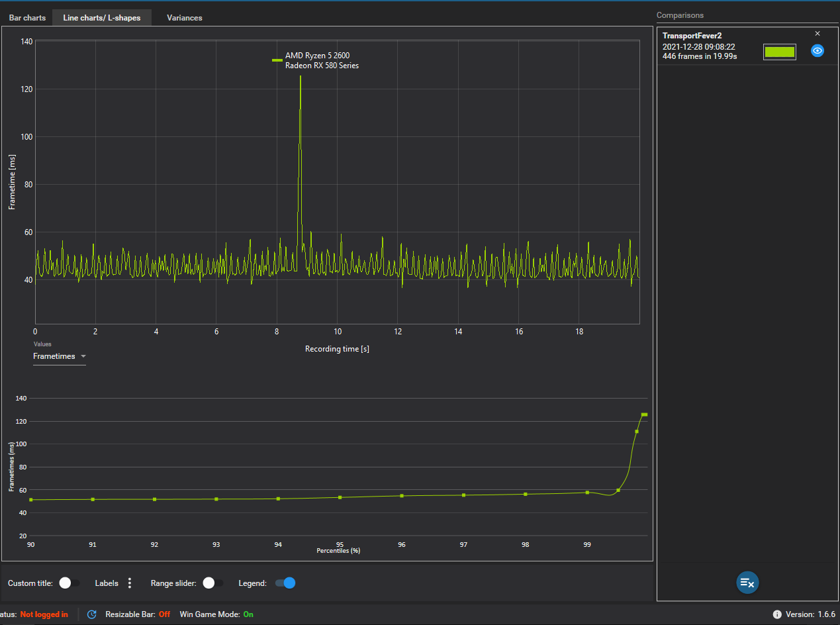Click the '446 frames in 19.99s' text
This screenshot has width=840, height=625.
700,56
